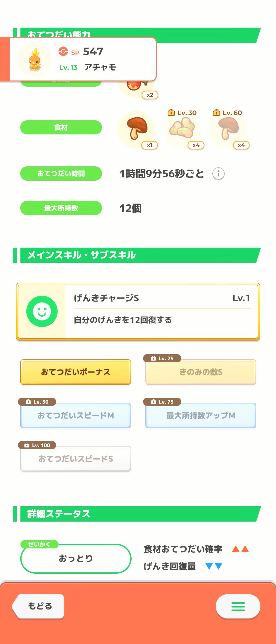276x644 pixels.
Task: Select the locked きのみの数S sub skill
Action: pyautogui.click(x=201, y=372)
